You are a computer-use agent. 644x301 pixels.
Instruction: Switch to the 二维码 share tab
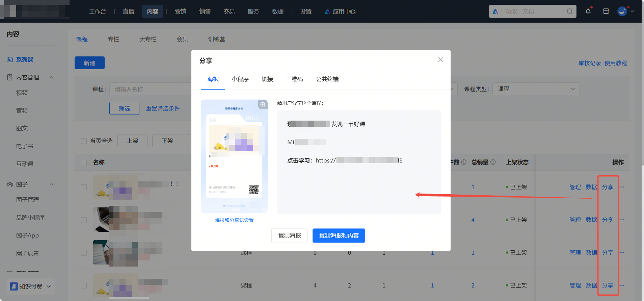[294, 79]
